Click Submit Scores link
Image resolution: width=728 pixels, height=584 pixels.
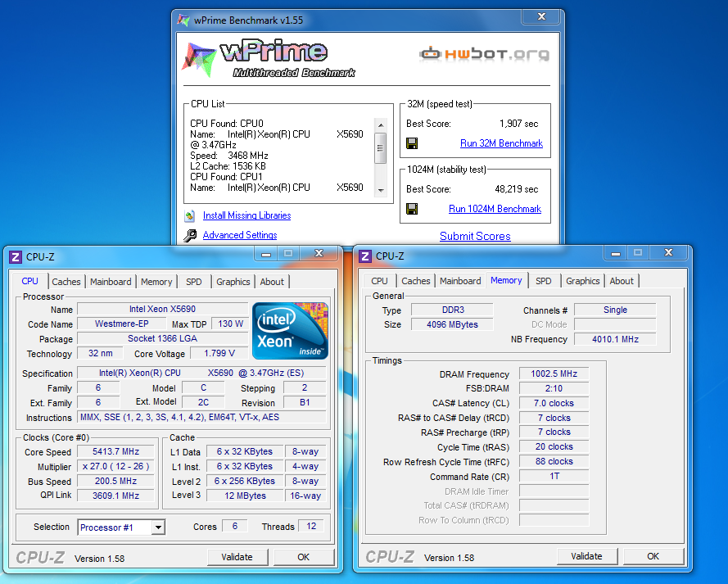475,236
